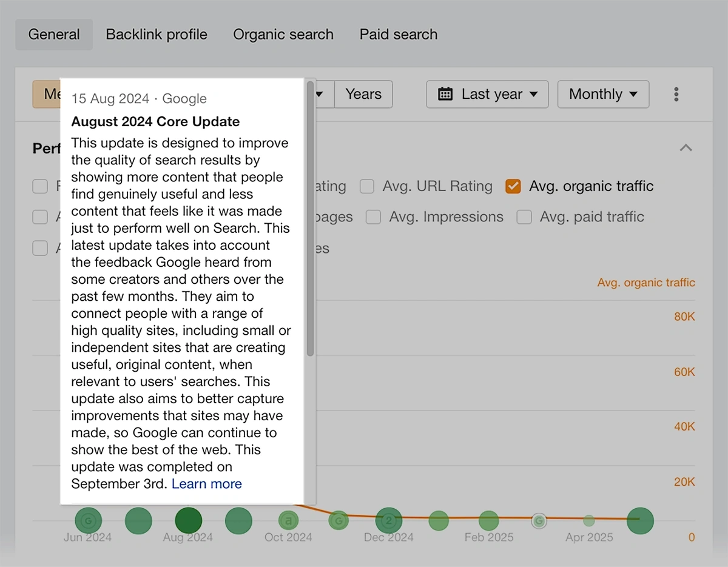This screenshot has width=728, height=567.
Task: Switch to the Backlink profile tab
Action: (x=157, y=35)
